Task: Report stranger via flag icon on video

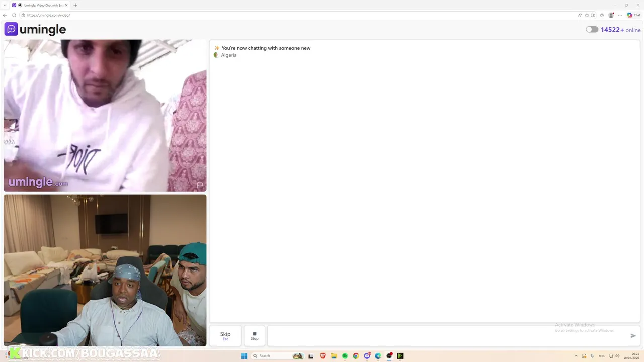Action: click(200, 185)
